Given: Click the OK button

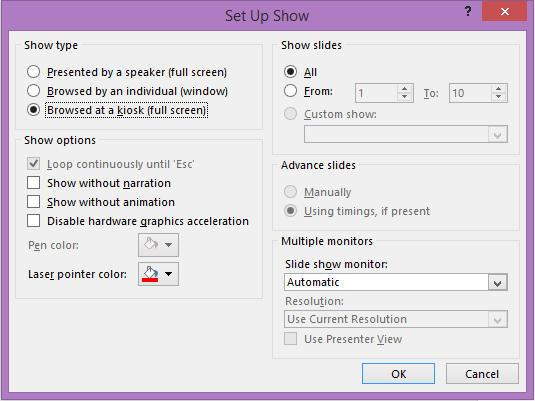Looking at the screenshot, I should point(399,374).
